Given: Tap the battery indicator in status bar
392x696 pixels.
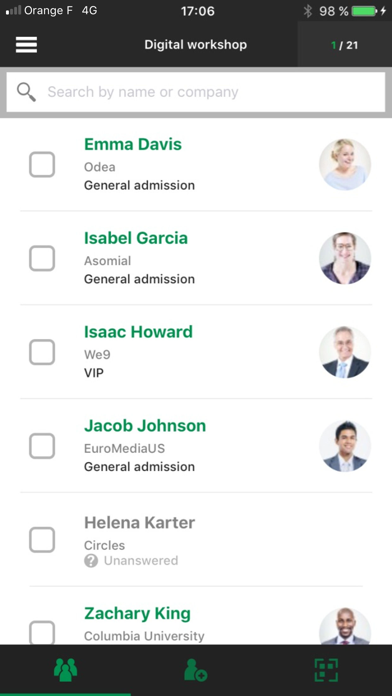Looking at the screenshot, I should [x=364, y=11].
